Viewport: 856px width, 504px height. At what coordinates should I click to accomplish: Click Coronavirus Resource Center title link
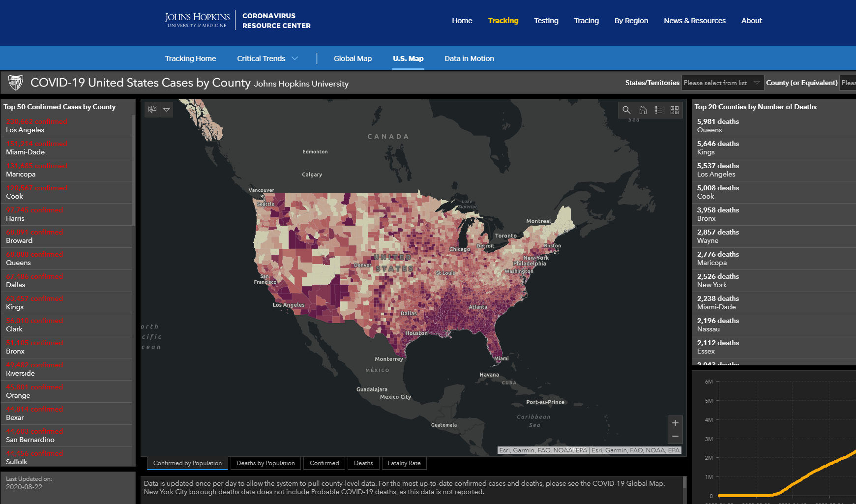point(276,21)
